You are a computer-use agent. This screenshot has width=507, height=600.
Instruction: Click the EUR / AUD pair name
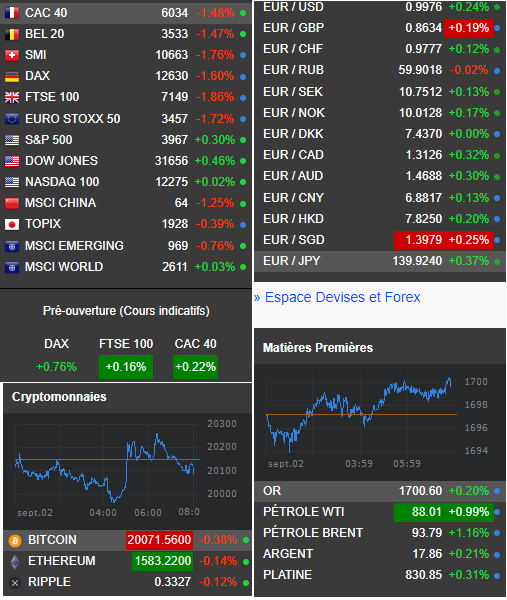pyautogui.click(x=293, y=176)
